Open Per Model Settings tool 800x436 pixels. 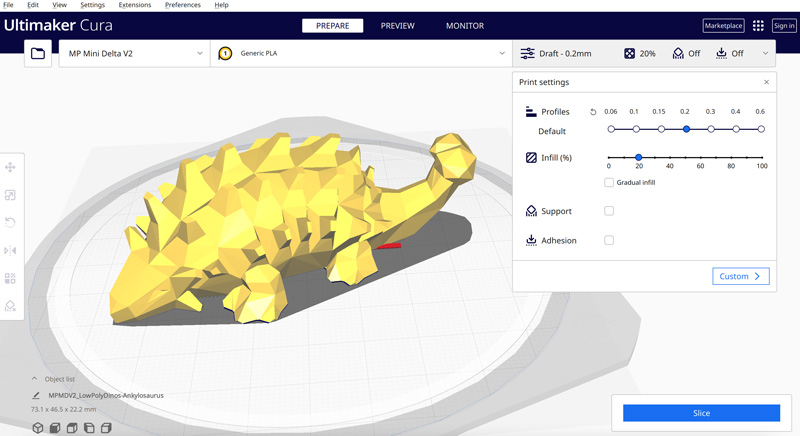[x=10, y=278]
